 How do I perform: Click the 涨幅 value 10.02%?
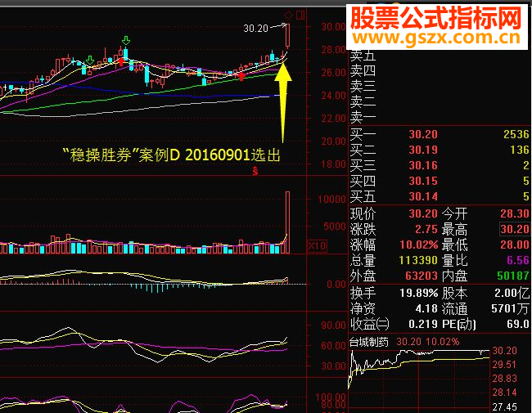[419, 245]
